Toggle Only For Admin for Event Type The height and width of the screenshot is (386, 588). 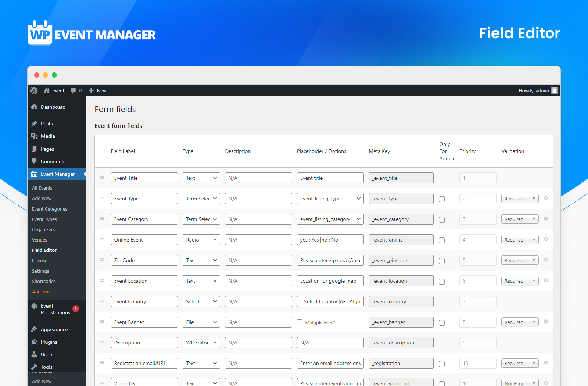point(442,199)
